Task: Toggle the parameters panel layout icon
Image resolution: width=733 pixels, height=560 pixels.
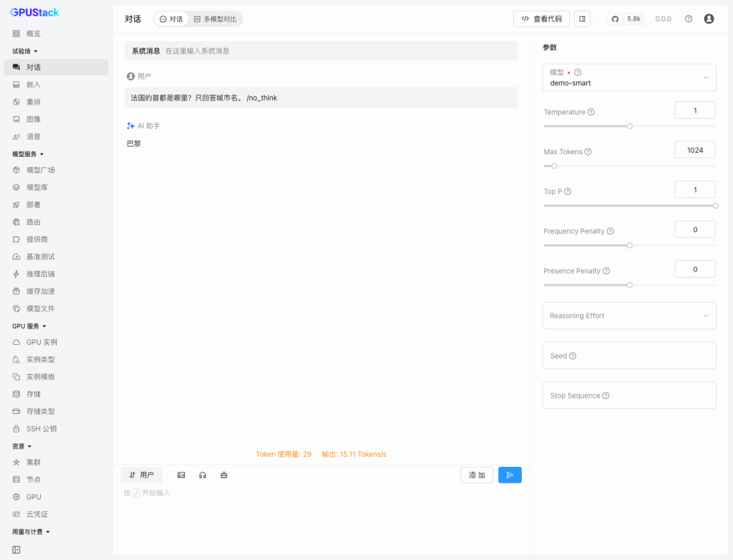Action: click(x=582, y=19)
